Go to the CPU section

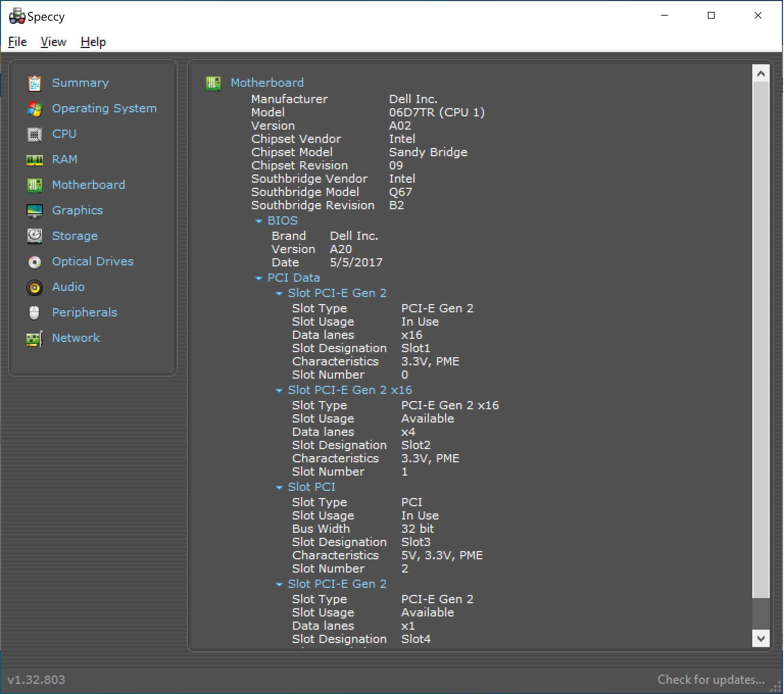[x=64, y=134]
